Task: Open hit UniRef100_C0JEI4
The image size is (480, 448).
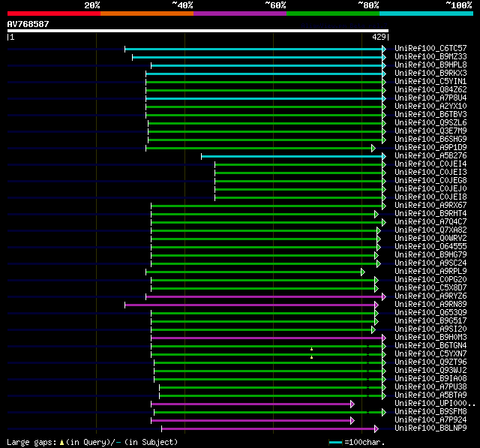Action: pyautogui.click(x=430, y=164)
